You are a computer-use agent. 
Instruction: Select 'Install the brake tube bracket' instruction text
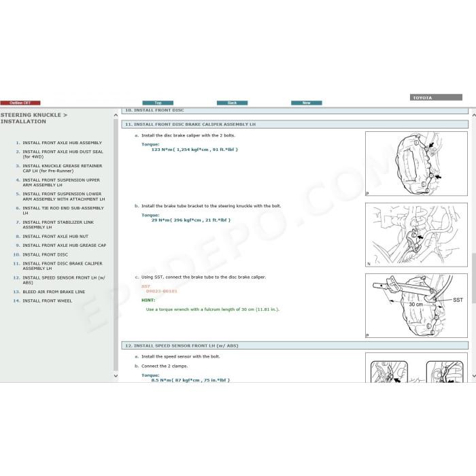click(x=211, y=206)
